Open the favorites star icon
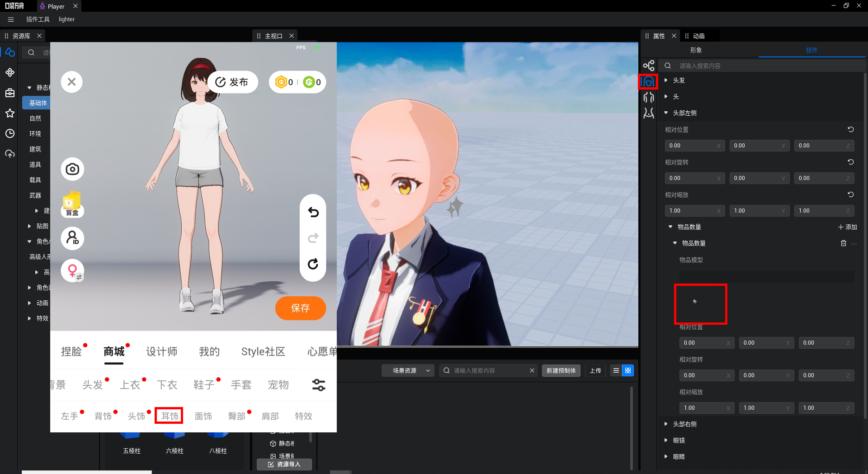 [x=10, y=113]
